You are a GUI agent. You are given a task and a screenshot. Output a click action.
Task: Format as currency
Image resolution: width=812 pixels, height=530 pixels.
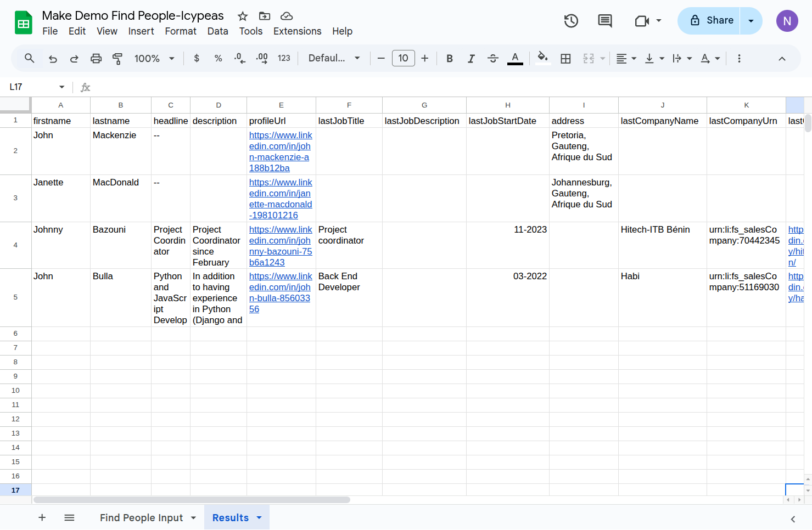tap(197, 58)
